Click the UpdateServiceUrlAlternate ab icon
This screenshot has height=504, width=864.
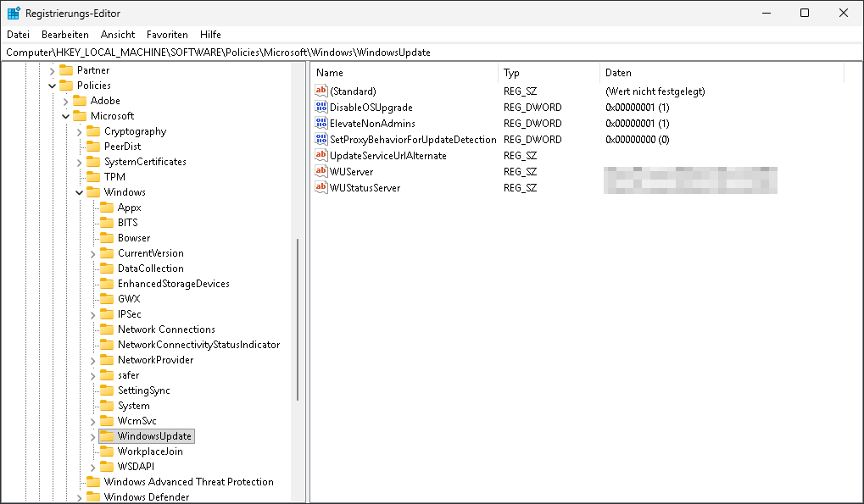[320, 155]
